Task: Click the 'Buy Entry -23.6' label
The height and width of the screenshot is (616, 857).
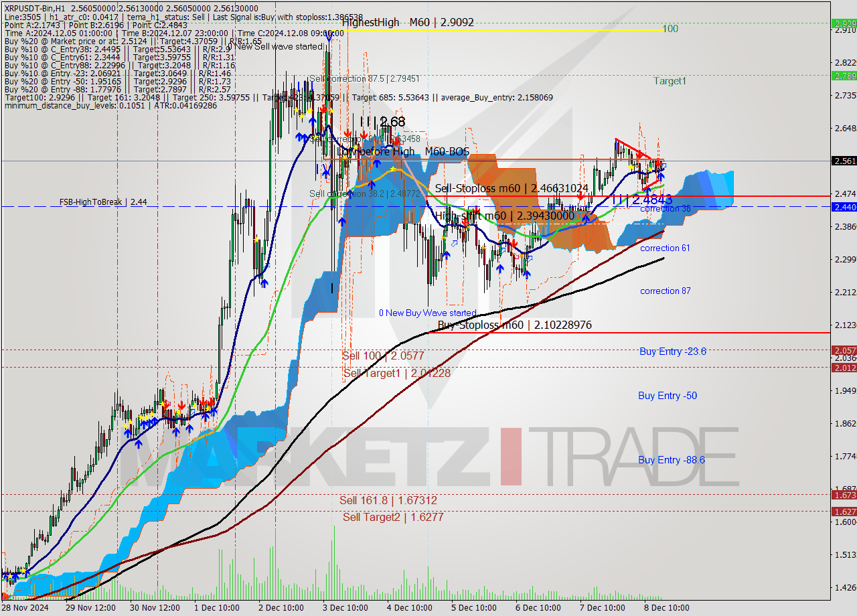Action: [672, 351]
